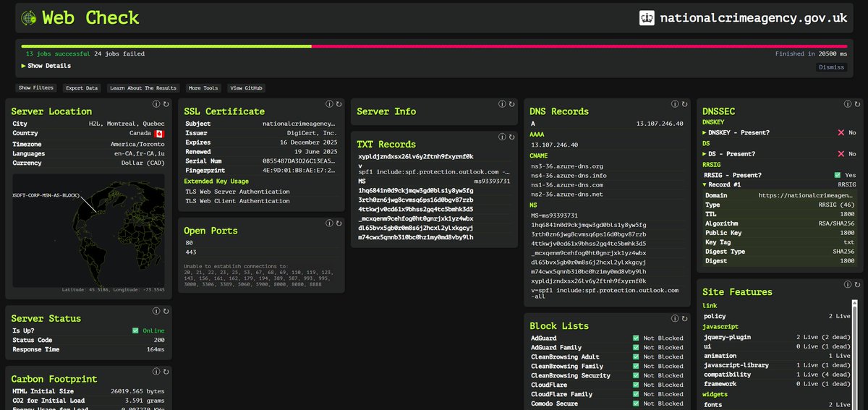Click the green section of the jobs progress bar
The height and width of the screenshot is (410, 868).
(x=166, y=46)
